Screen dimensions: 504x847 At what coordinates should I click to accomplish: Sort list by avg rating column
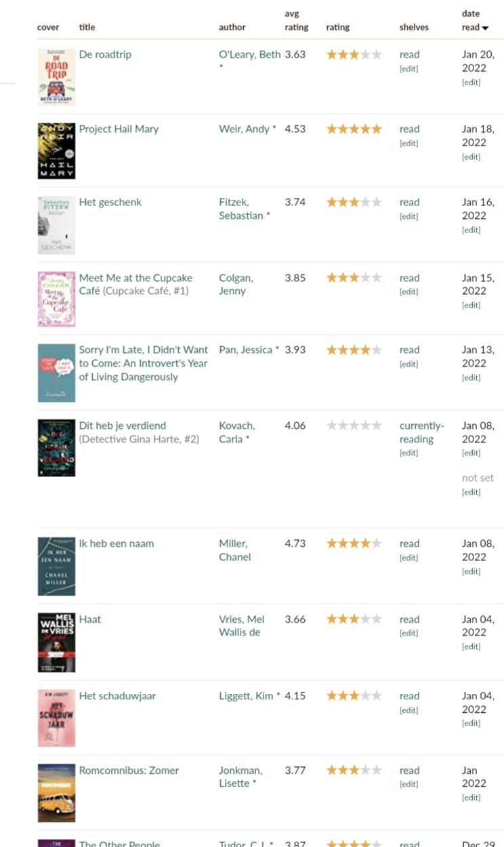click(296, 21)
